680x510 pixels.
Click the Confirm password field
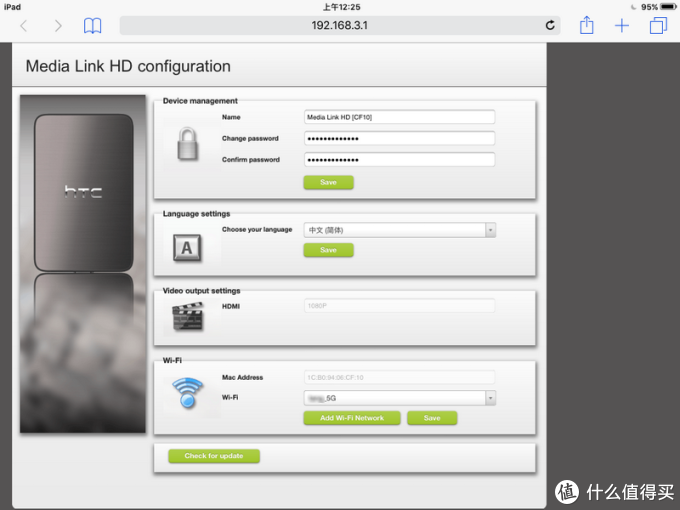(399, 160)
